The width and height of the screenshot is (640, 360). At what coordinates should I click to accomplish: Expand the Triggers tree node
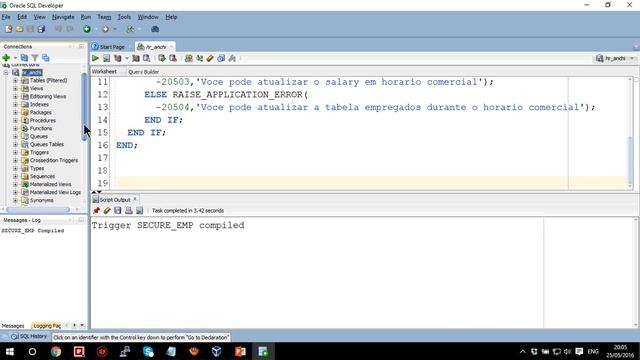tap(16, 152)
